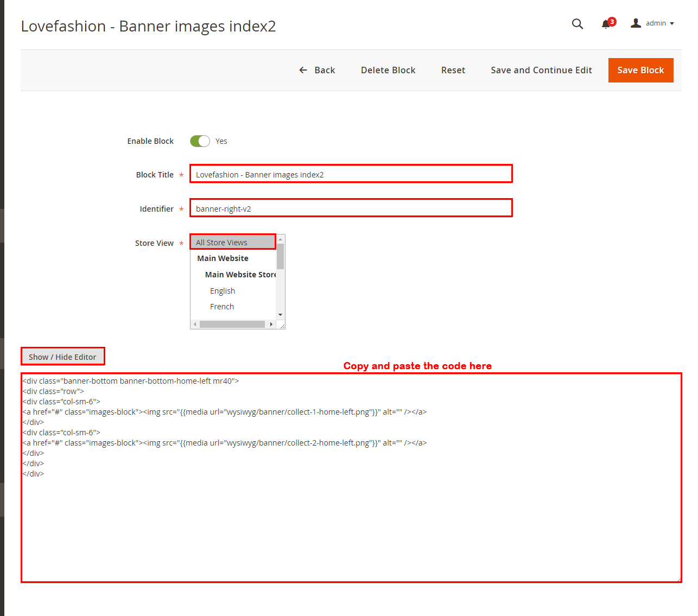Focus the Identifier input field

click(x=351, y=208)
